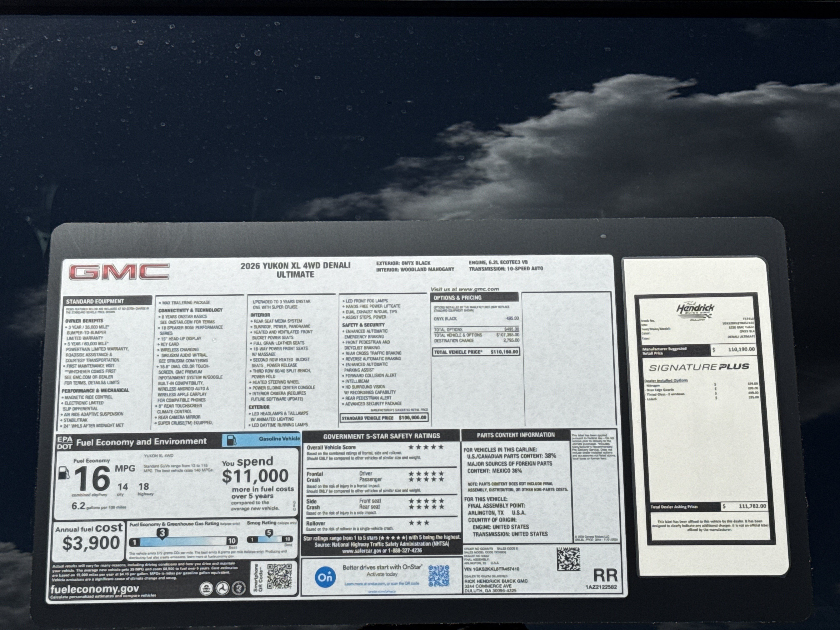Click the smog rating marker 5

coord(269,533)
